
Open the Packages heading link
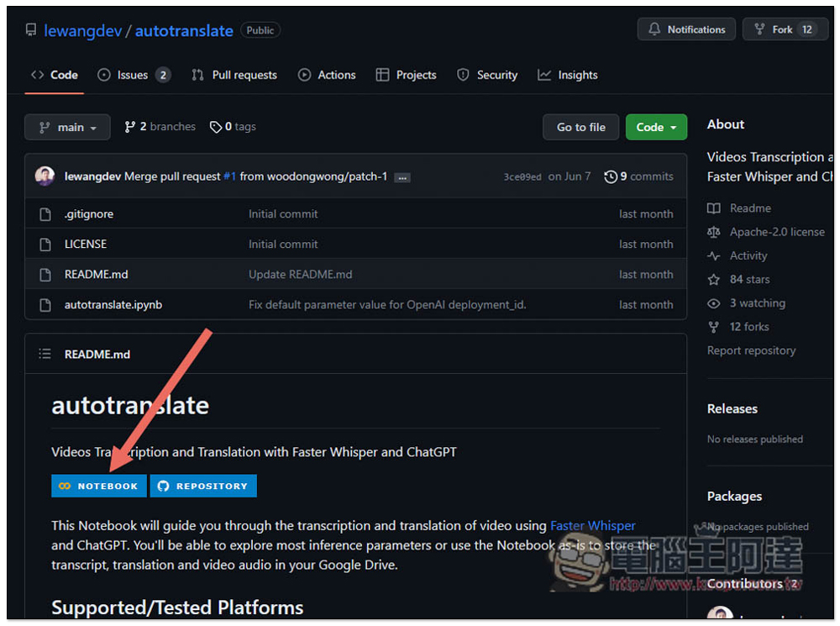tap(734, 497)
